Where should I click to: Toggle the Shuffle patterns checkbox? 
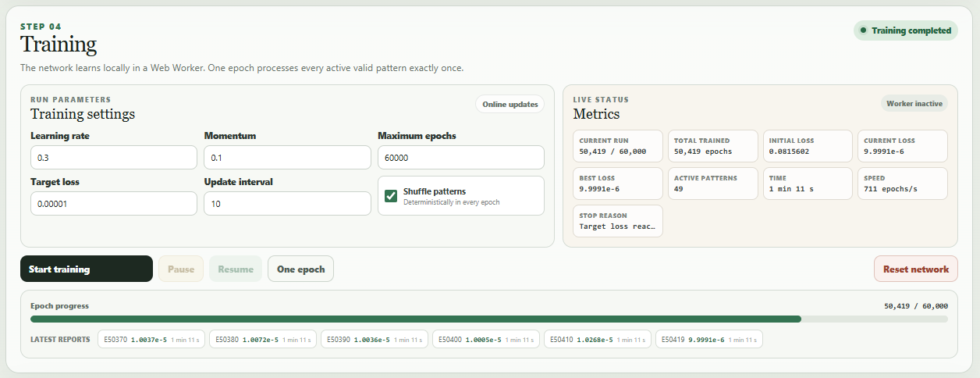pos(392,195)
